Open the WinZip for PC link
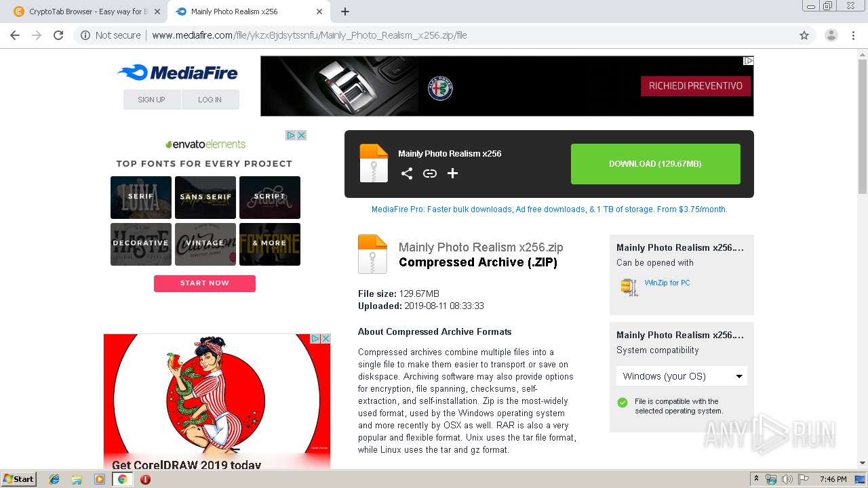Viewport: 868px width, 488px height. point(667,283)
